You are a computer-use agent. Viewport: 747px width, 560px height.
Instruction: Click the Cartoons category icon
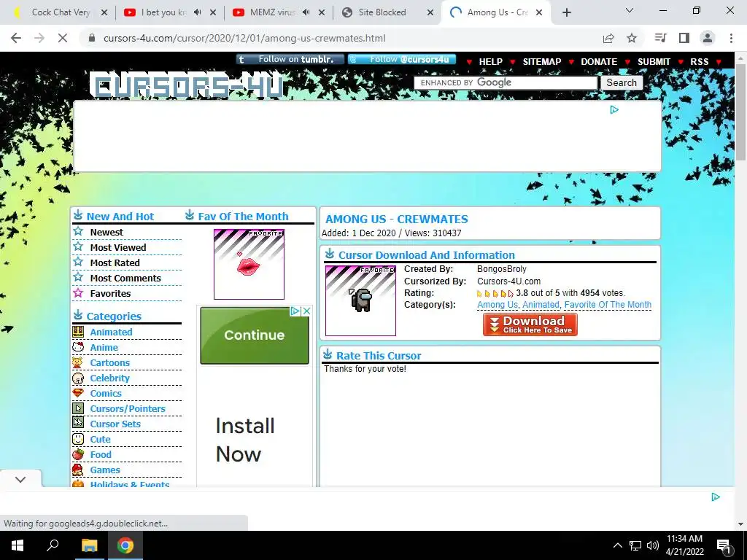point(78,363)
